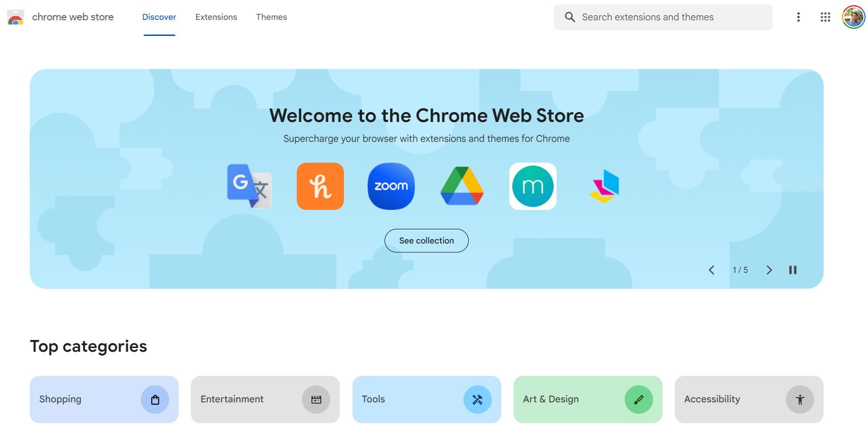
Task: Open the Google apps grid launcher
Action: point(825,17)
